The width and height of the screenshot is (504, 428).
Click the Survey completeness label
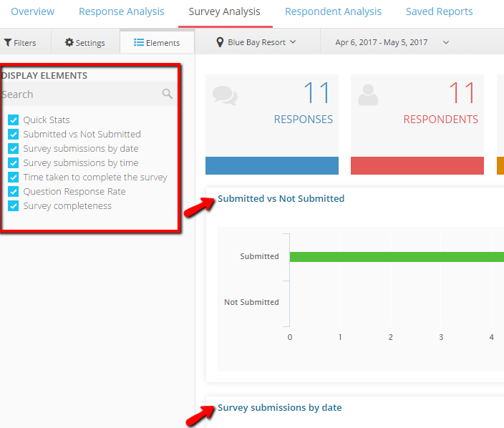point(67,205)
